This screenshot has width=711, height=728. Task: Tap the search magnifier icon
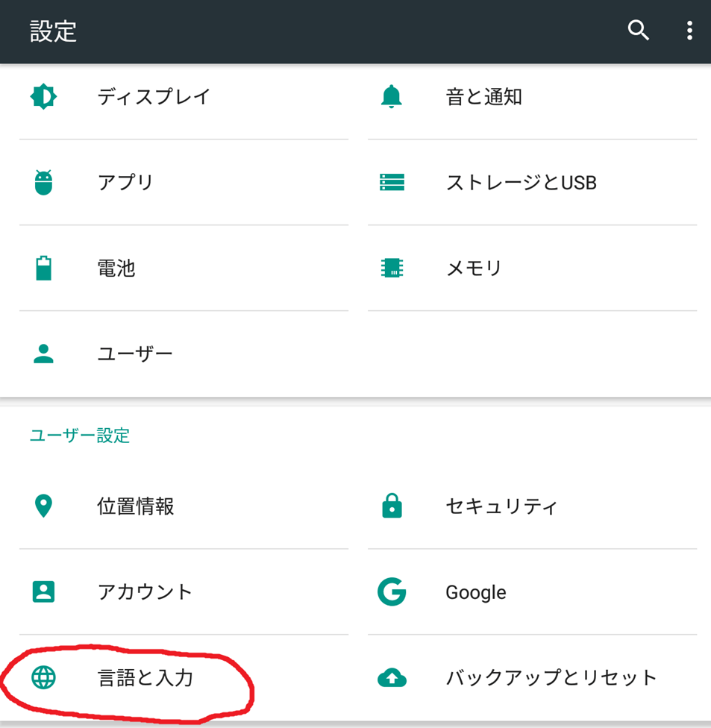pyautogui.click(x=638, y=31)
